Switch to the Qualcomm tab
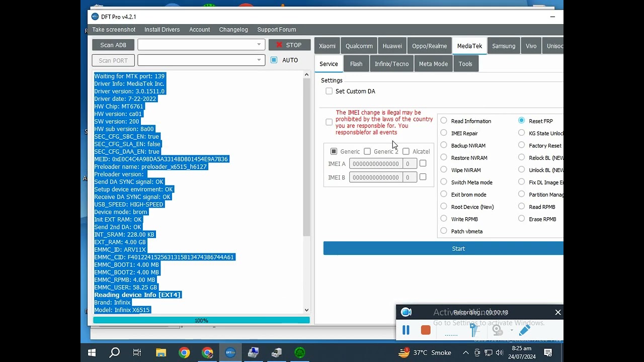 tap(359, 46)
